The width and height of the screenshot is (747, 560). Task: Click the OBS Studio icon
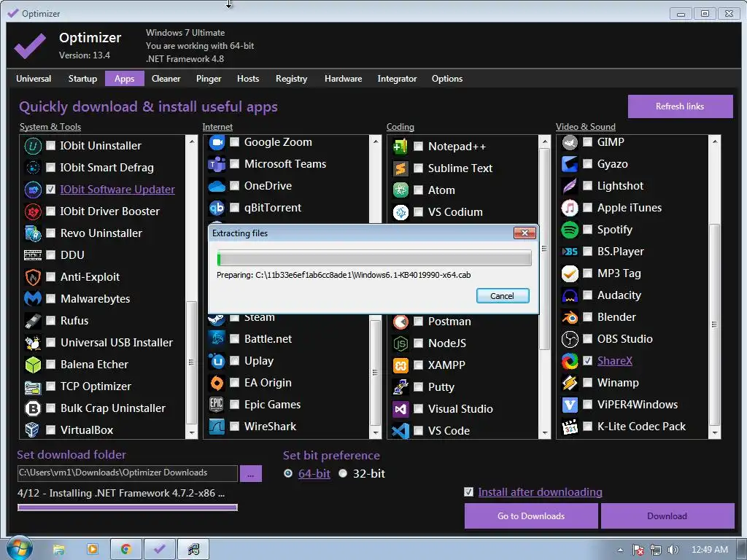click(x=570, y=339)
